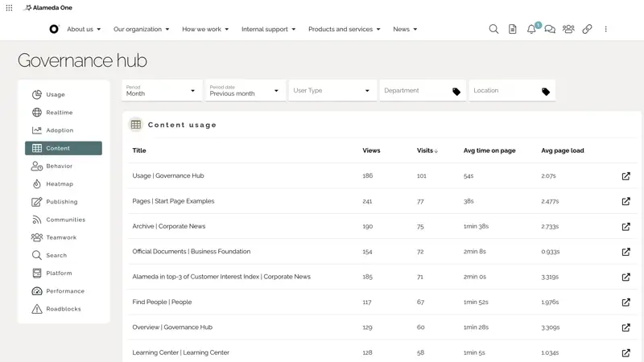Expand the About us menu

(x=84, y=29)
